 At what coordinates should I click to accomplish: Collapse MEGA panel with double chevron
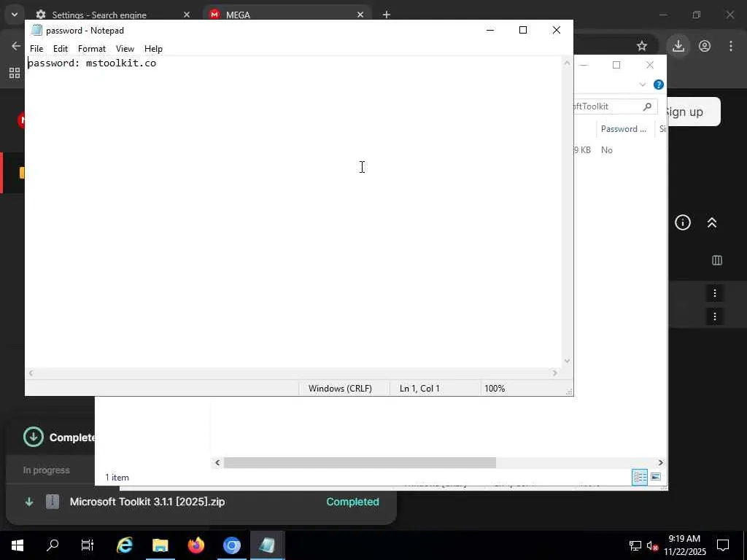tap(712, 222)
